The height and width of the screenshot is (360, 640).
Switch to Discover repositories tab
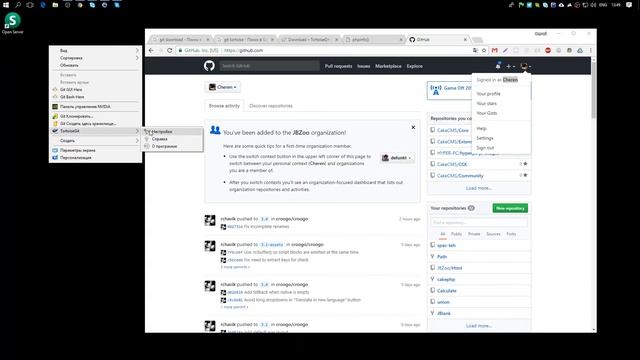point(271,106)
